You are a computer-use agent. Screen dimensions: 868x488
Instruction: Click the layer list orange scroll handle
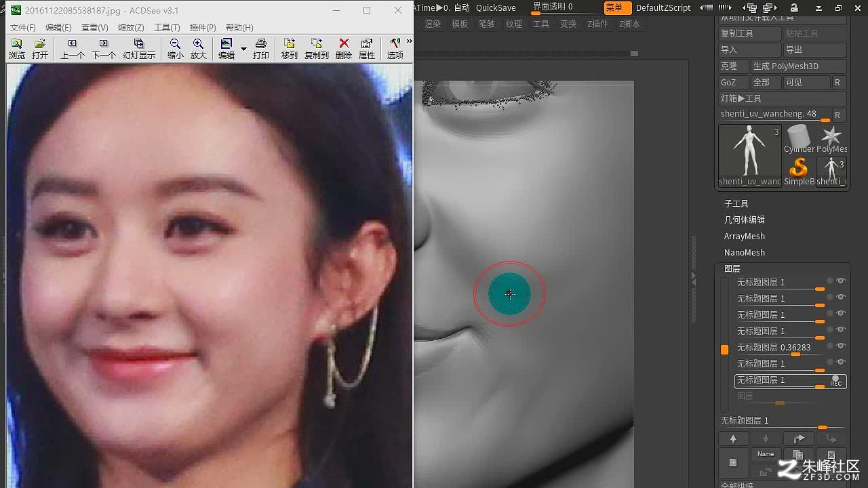tap(724, 350)
